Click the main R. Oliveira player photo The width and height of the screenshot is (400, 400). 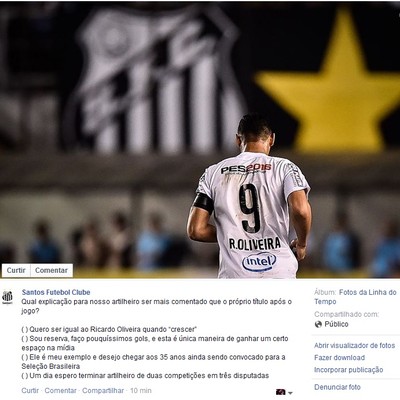pyautogui.click(x=200, y=139)
